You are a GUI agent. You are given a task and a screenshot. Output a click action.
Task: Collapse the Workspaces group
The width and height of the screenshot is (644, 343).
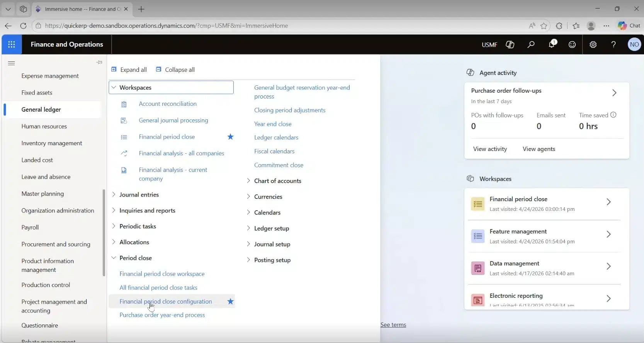click(114, 88)
